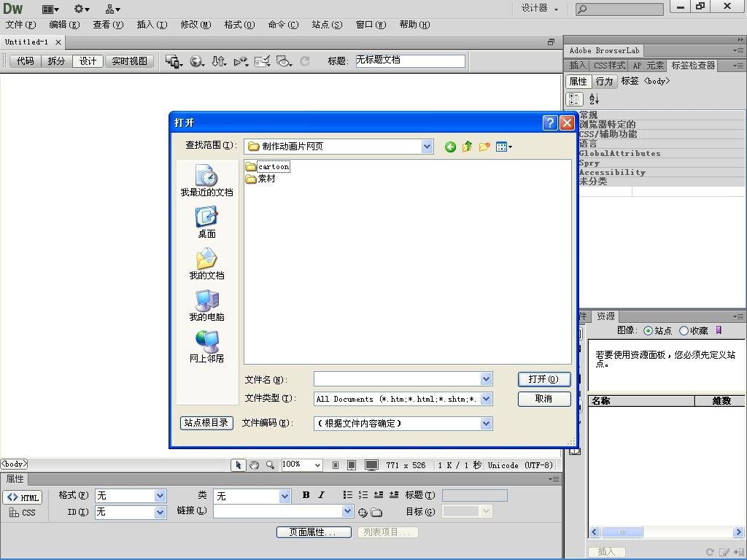Open the zoom percentage dropdown

coord(317,465)
